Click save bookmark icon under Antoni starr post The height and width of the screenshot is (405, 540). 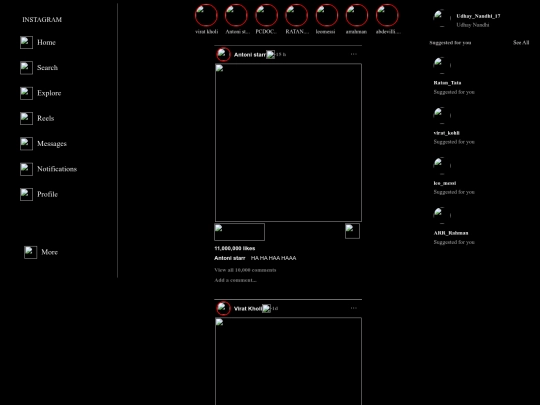coord(352,231)
